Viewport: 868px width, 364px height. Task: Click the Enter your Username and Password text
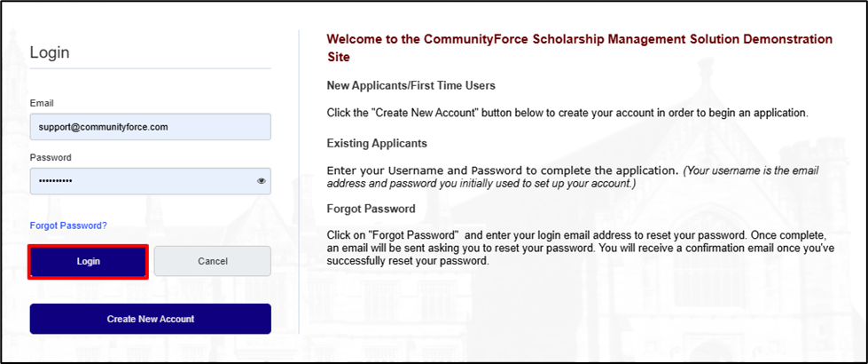pos(502,170)
